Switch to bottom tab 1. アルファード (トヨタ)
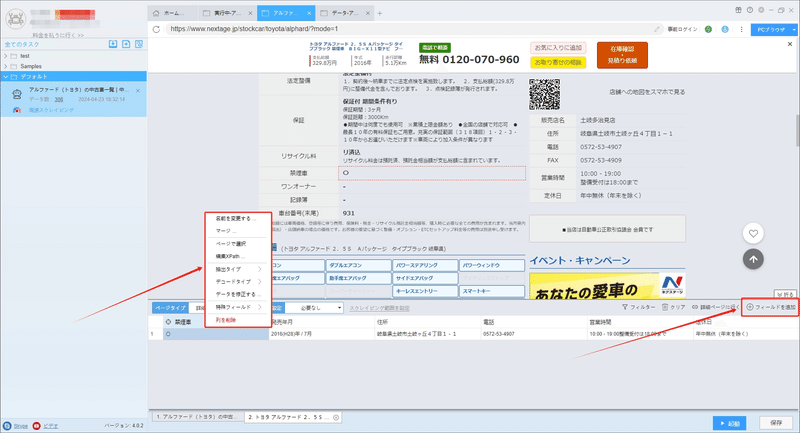Screen dimensions: 800x433 [196, 417]
